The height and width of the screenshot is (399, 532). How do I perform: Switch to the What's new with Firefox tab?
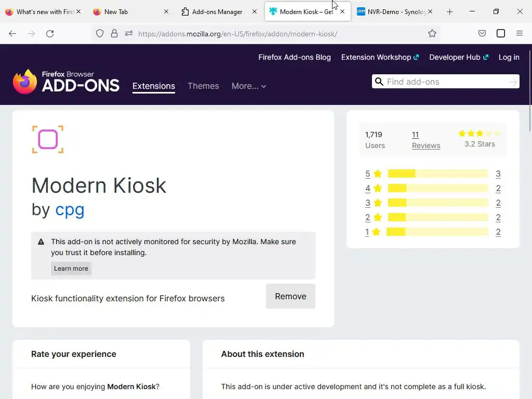pyautogui.click(x=40, y=12)
